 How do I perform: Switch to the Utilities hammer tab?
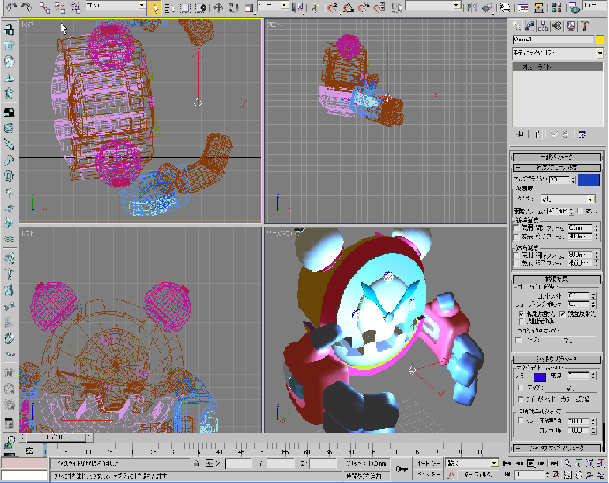[x=585, y=26]
